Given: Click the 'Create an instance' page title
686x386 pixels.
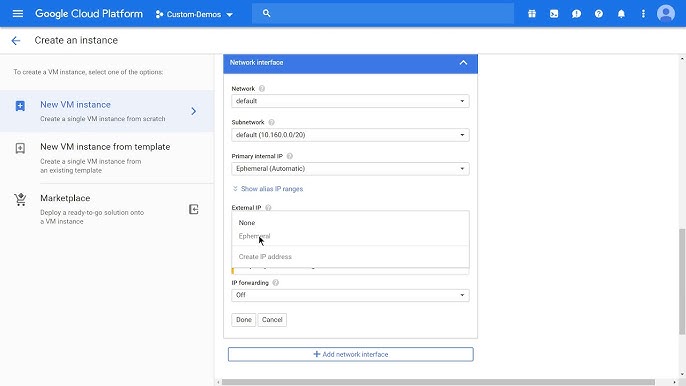Looking at the screenshot, I should pyautogui.click(x=76, y=40).
